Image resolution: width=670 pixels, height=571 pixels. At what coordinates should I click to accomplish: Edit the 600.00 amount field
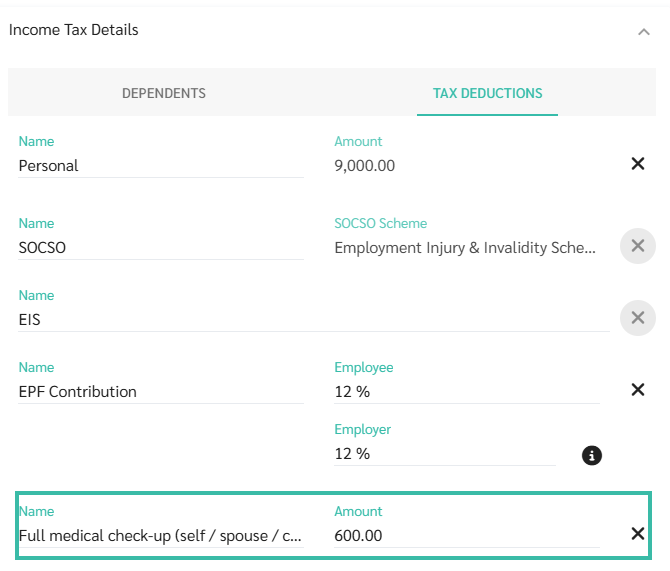pos(466,536)
